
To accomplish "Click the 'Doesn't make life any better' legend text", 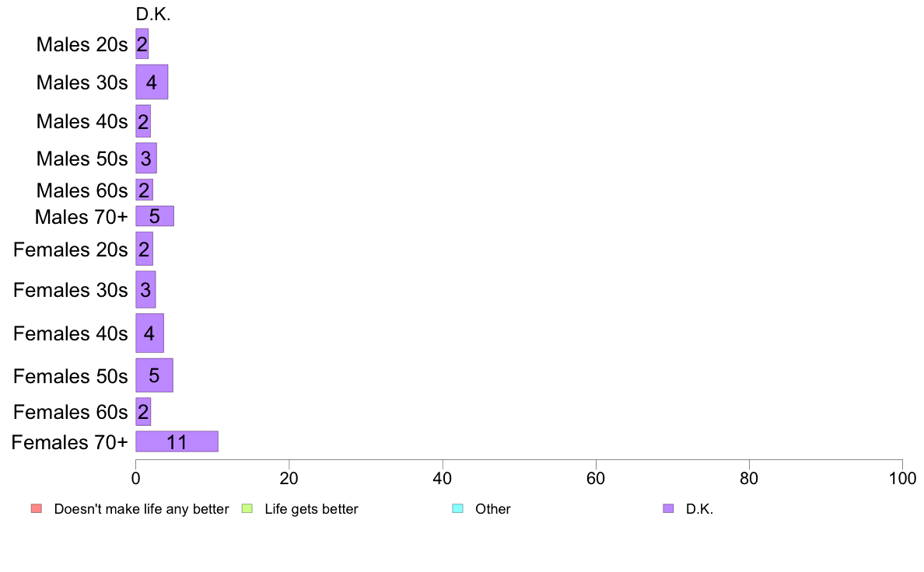I will click(x=142, y=509).
